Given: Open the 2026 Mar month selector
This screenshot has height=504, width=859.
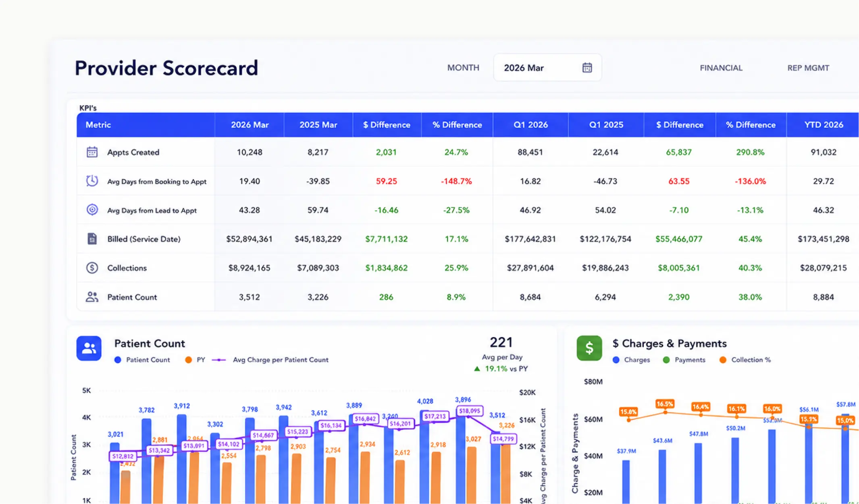Looking at the screenshot, I should click(x=547, y=68).
